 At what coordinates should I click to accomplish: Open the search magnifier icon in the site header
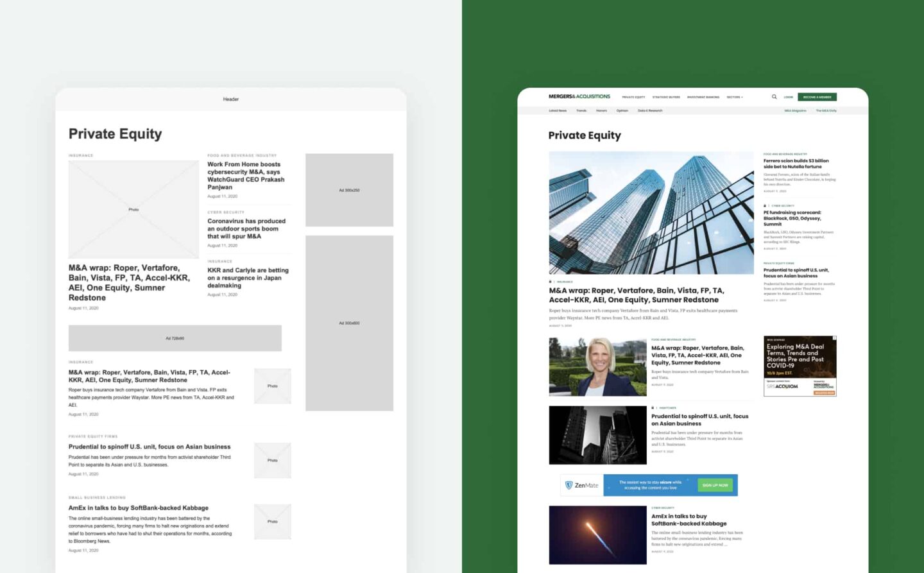pyautogui.click(x=774, y=97)
